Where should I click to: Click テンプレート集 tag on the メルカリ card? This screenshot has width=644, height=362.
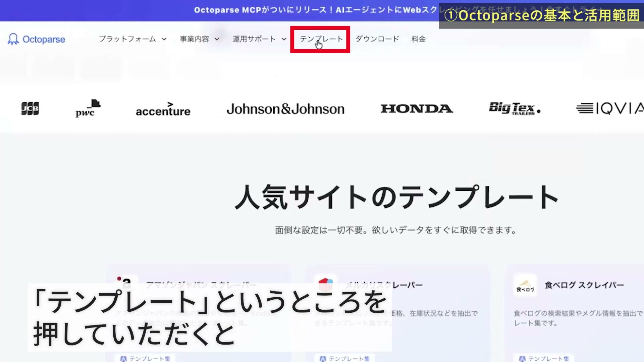[344, 359]
